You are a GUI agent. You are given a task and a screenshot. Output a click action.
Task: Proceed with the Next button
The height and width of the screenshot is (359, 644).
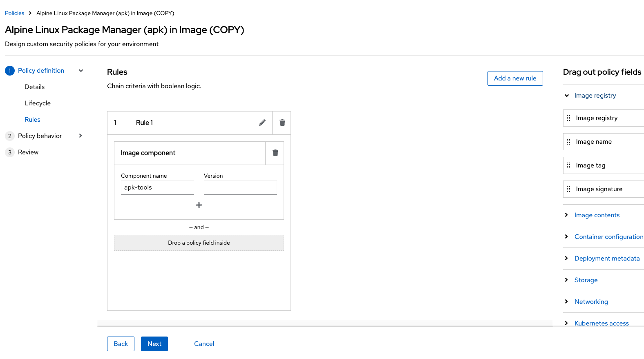pos(154,344)
